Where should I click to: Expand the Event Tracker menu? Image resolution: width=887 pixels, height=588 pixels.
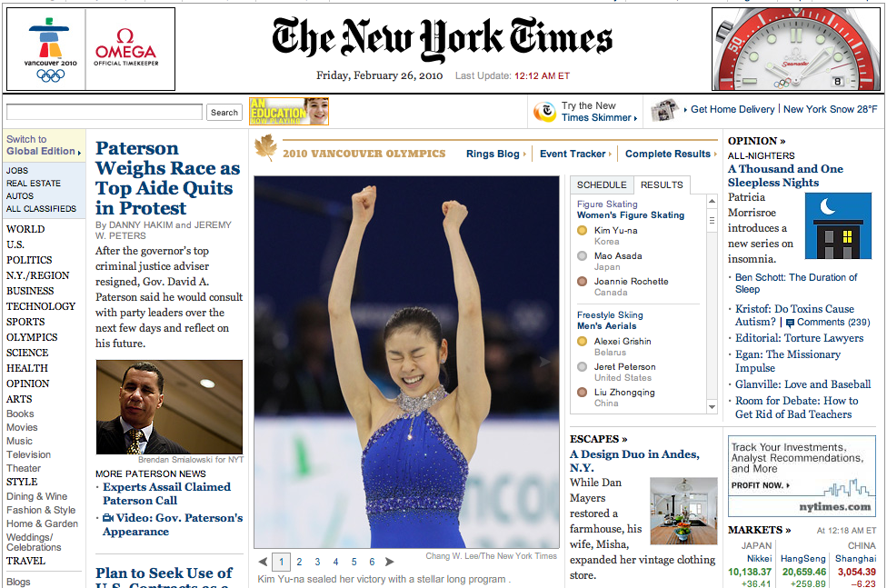pos(574,154)
